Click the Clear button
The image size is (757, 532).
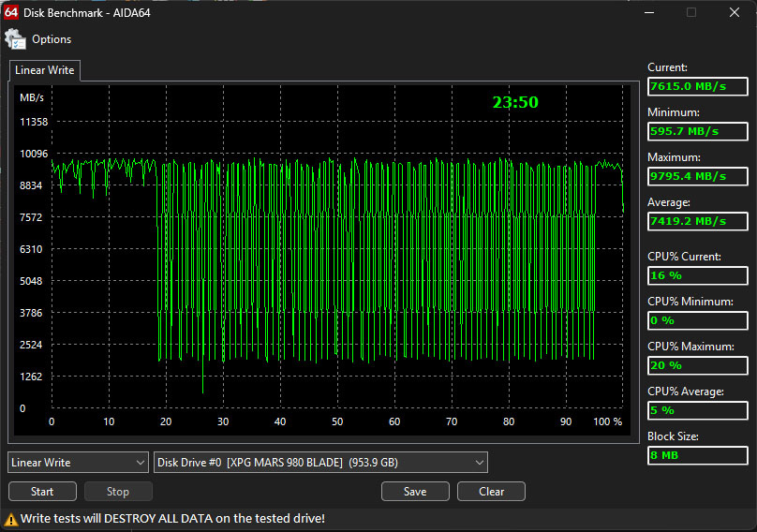491,492
